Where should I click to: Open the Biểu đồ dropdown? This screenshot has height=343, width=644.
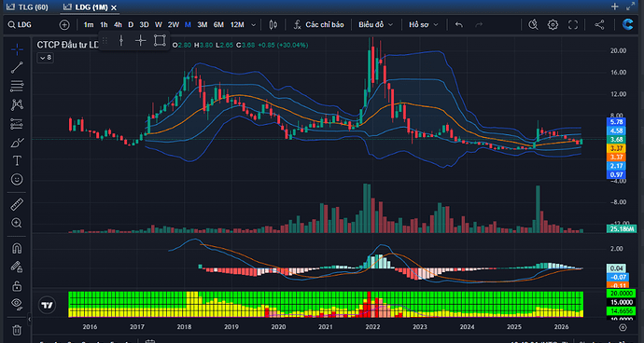[376, 24]
